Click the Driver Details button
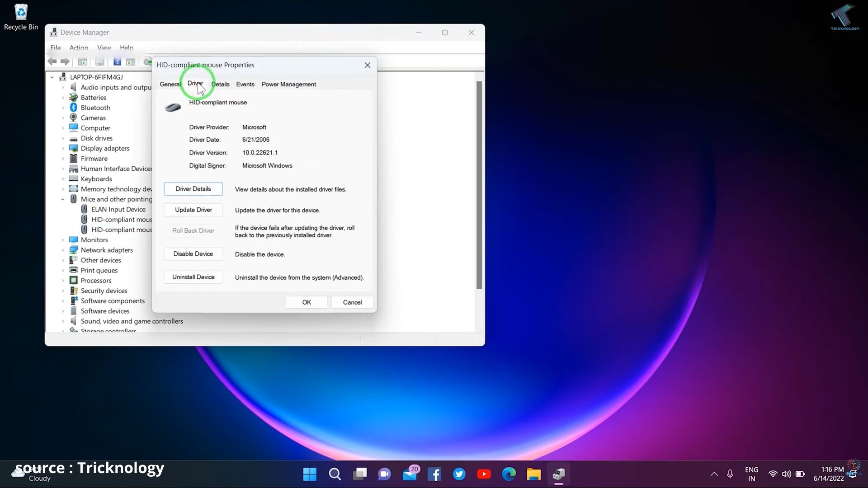 pos(193,189)
